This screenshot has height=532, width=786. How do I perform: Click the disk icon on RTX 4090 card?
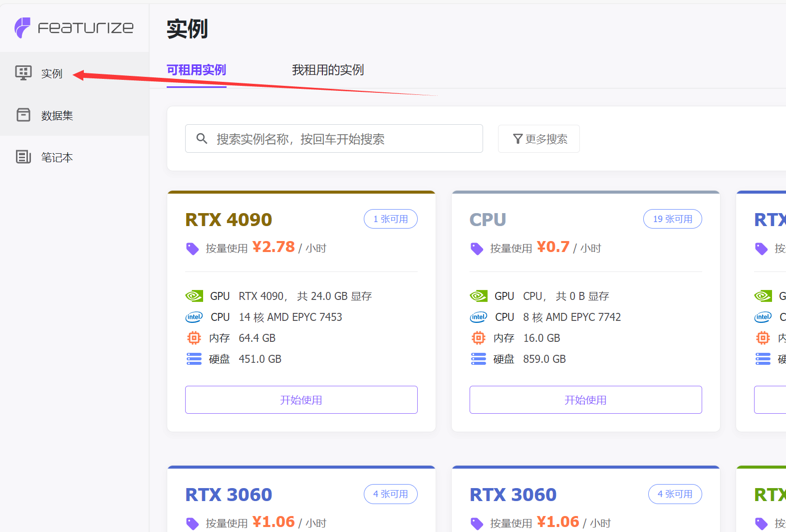(x=194, y=359)
